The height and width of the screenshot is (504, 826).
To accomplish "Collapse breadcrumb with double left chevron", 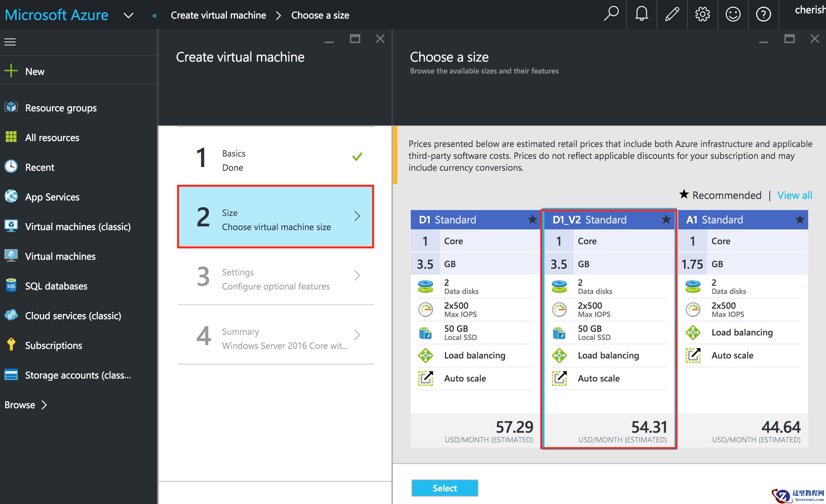I will pyautogui.click(x=155, y=16).
